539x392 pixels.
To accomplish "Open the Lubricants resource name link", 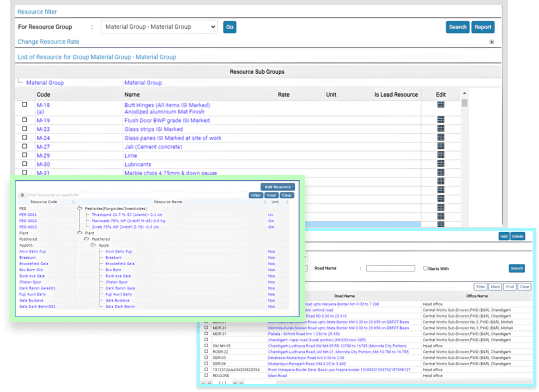I will point(138,164).
